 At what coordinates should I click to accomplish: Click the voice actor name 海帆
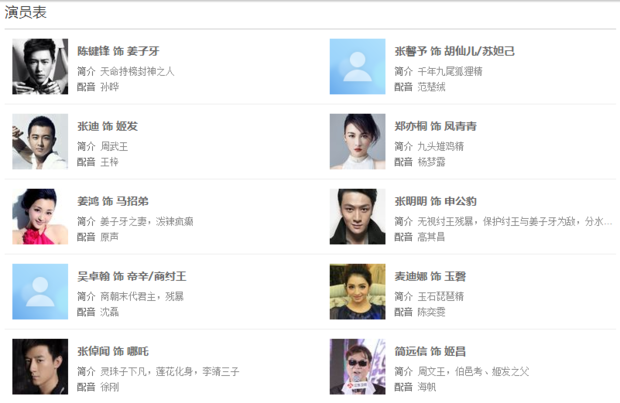click(x=427, y=387)
